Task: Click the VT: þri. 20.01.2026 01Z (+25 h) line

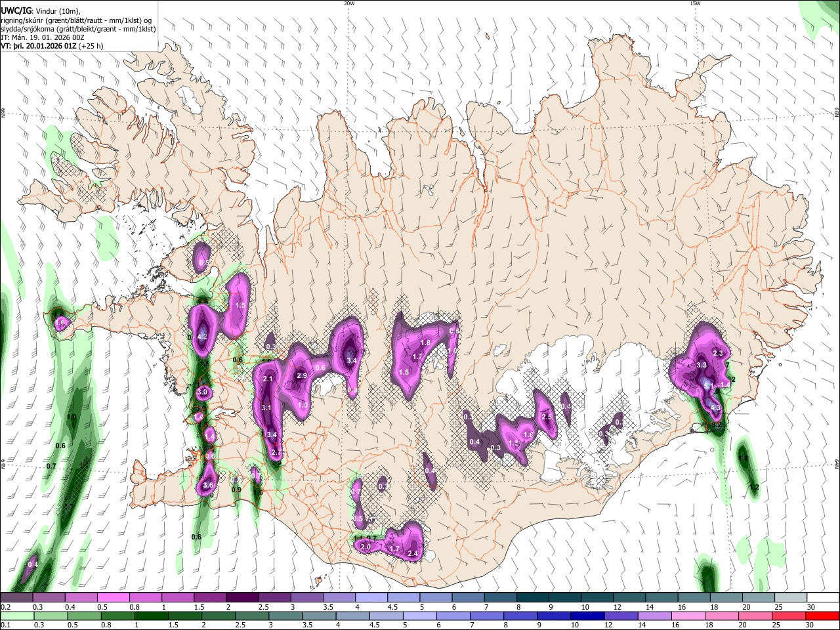Action: tap(52, 47)
